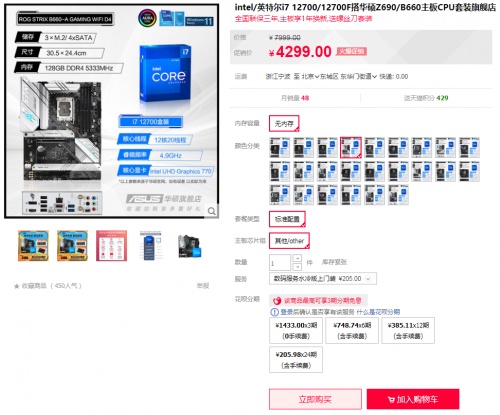Choose the 其他/other chipset option
Screen dimensions: 500x415
point(289,241)
